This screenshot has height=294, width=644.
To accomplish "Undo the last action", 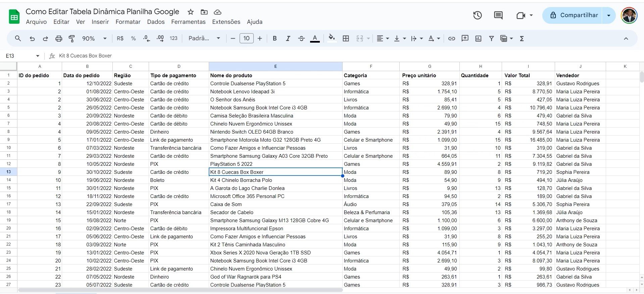I will point(32,39).
